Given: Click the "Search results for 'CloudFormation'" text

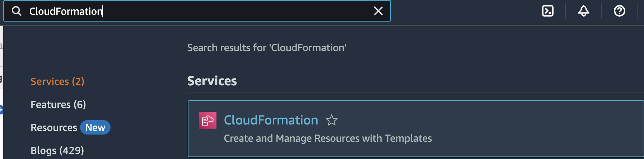Looking at the screenshot, I should click(x=267, y=48).
